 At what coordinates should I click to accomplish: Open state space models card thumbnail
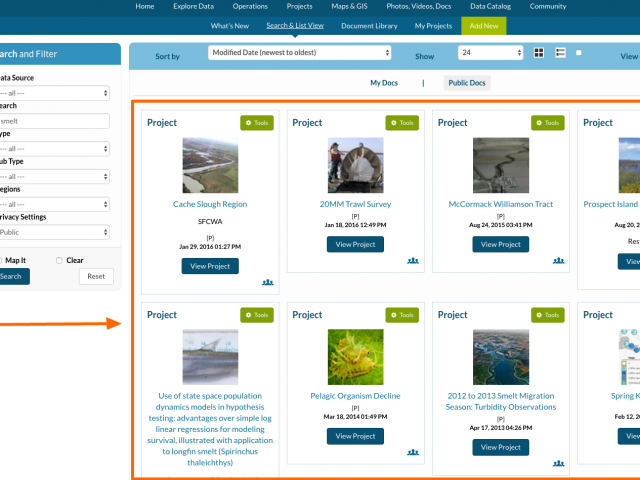pyautogui.click(x=210, y=357)
